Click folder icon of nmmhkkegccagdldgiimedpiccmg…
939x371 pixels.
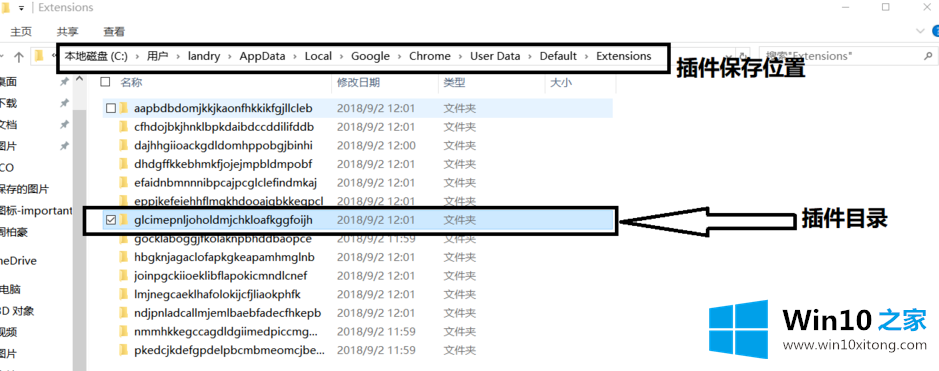[124, 331]
